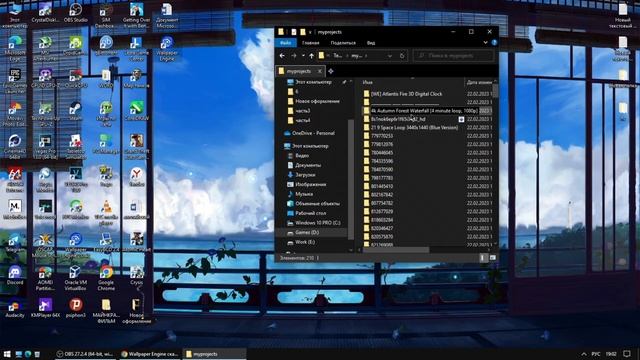Open OBS Studio desktop shortcut
The height and width of the screenshot is (360, 640).
76,12
